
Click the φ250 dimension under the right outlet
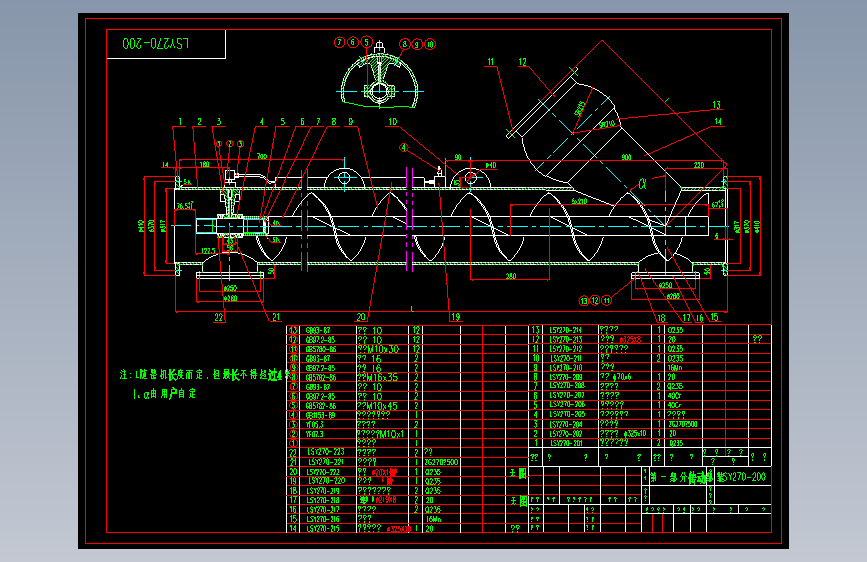tap(666, 285)
